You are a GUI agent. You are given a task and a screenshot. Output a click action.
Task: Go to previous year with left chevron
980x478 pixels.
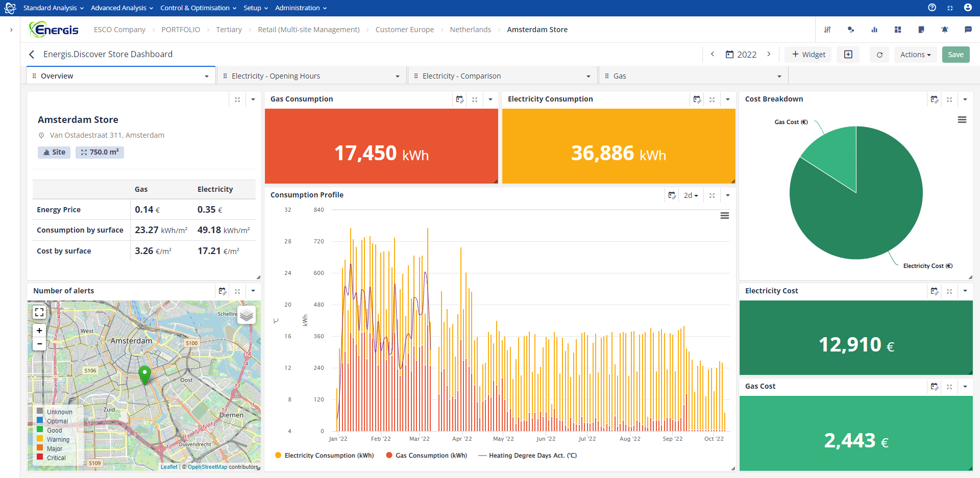click(x=713, y=54)
